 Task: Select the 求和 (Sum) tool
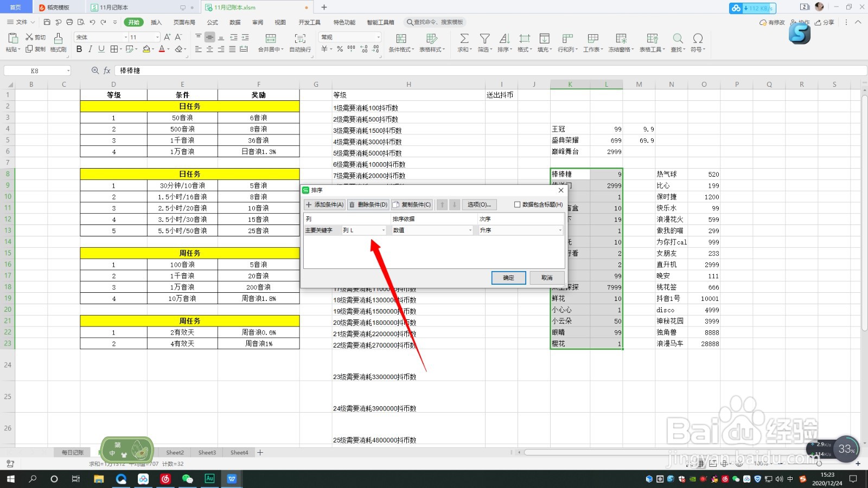click(464, 42)
